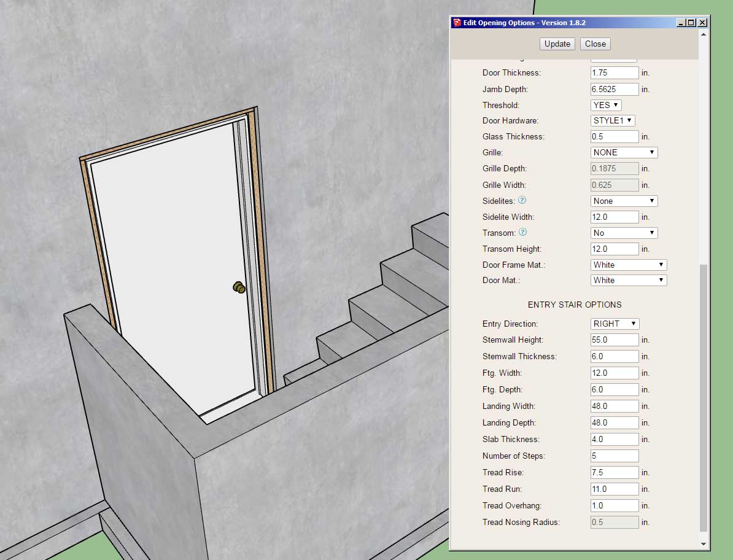Expand the Sidelites dropdown
733x560 pixels.
624,201
